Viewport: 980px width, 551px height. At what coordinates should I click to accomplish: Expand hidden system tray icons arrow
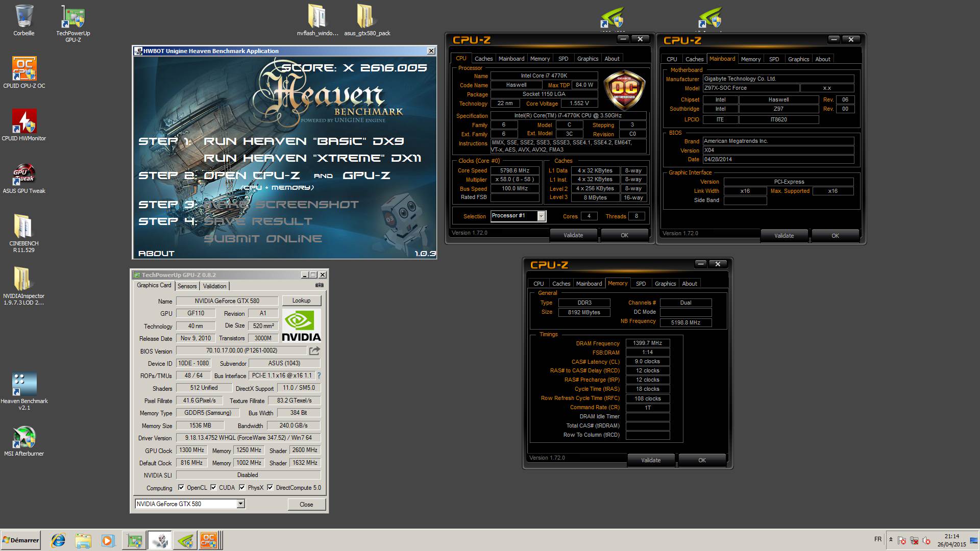pyautogui.click(x=891, y=540)
